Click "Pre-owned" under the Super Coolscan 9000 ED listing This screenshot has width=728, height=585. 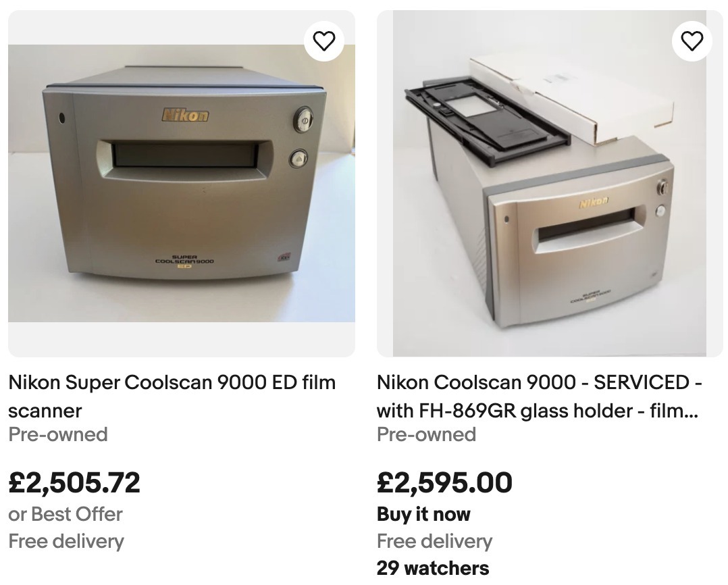pyautogui.click(x=58, y=434)
